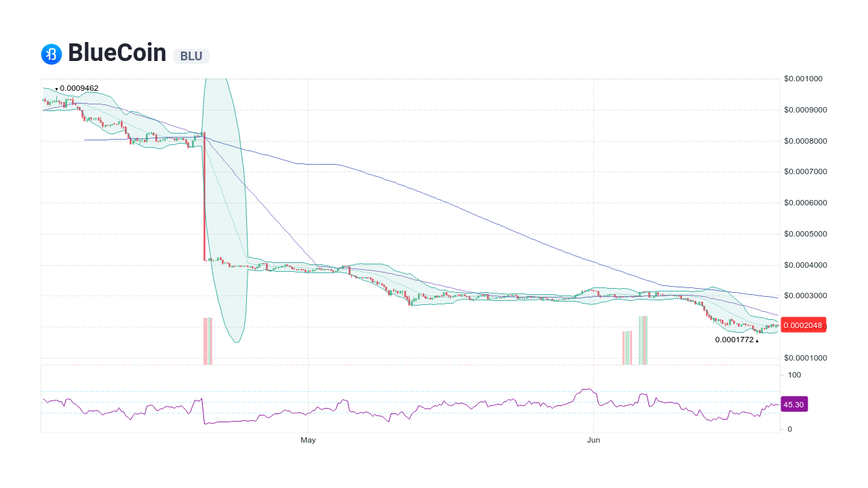Open the BLU ticker badge dropdown
This screenshot has height=488, width=868.
[191, 56]
